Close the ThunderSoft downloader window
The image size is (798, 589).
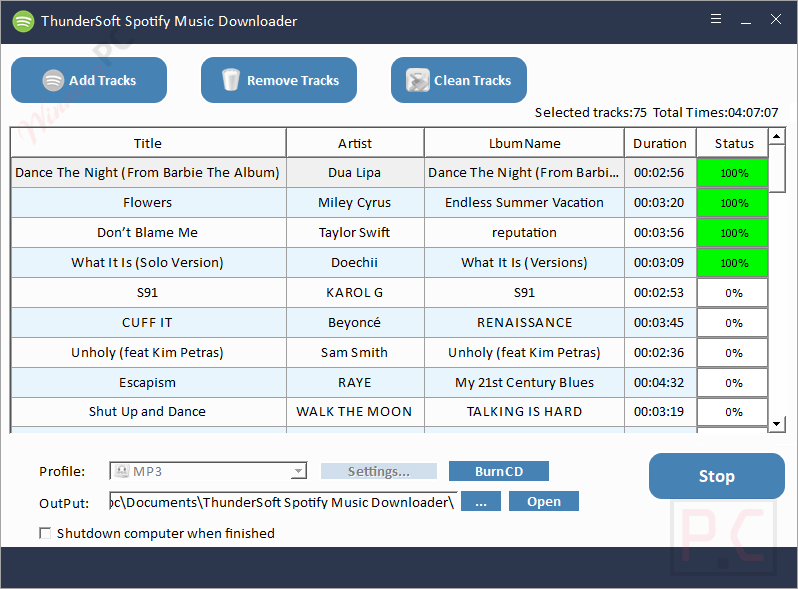[776, 19]
